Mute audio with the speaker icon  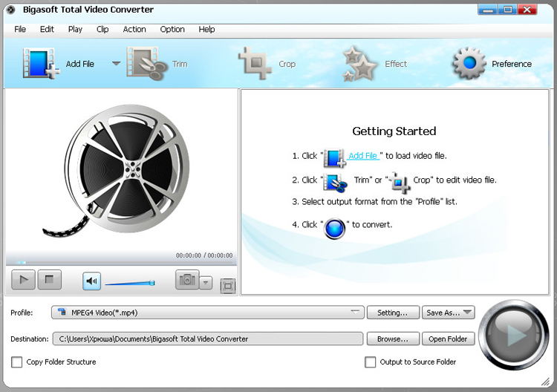click(x=91, y=281)
